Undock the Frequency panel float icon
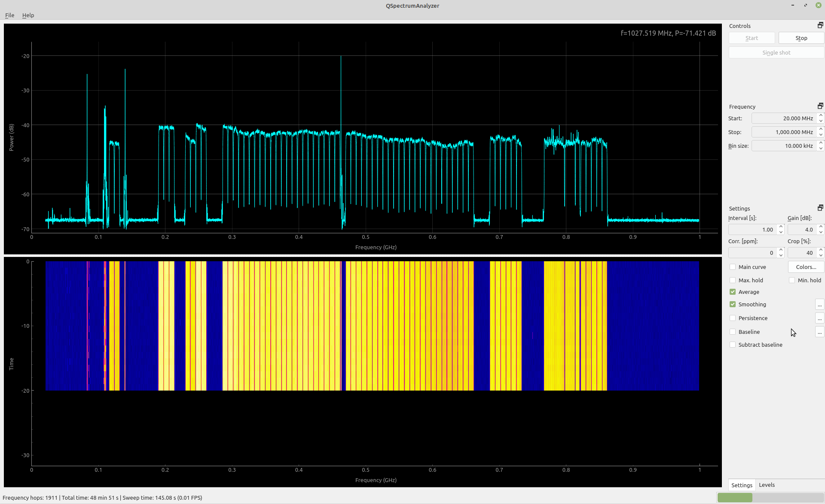825x504 pixels. (x=820, y=106)
